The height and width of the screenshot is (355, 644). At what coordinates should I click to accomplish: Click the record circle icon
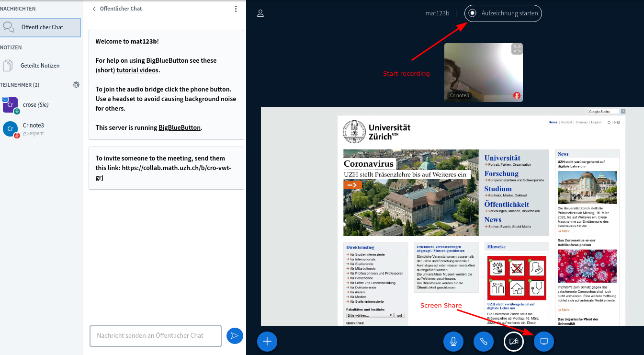[x=473, y=13]
